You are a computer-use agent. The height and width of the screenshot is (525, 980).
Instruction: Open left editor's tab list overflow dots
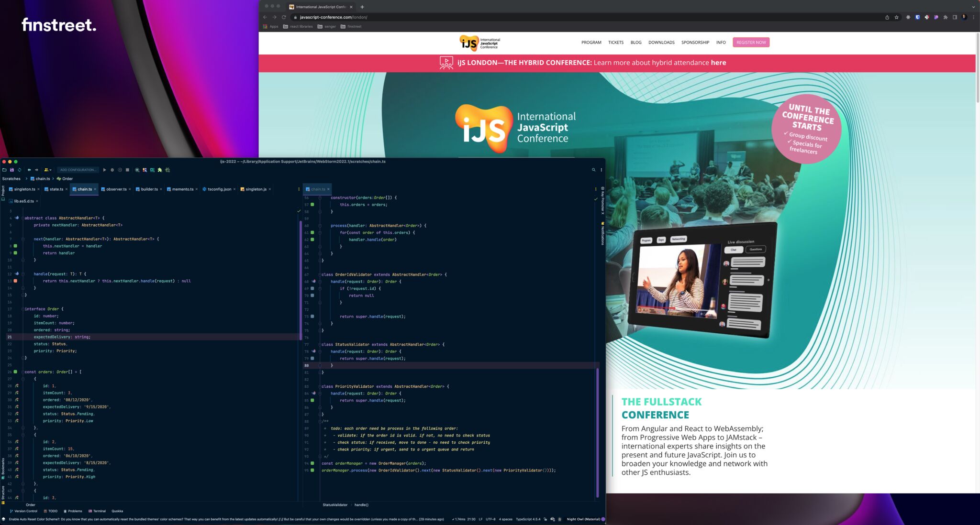[x=299, y=189]
